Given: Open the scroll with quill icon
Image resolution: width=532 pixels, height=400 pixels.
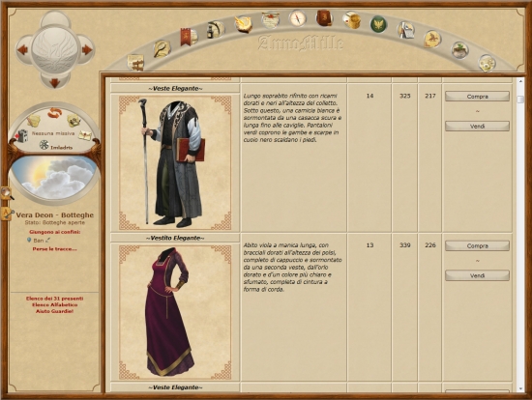Looking at the screenshot, I should pos(34,120).
